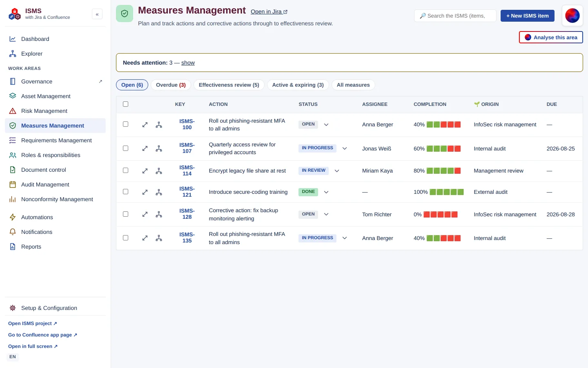
Task: Click the Search the ISMS input field
Action: (x=455, y=16)
